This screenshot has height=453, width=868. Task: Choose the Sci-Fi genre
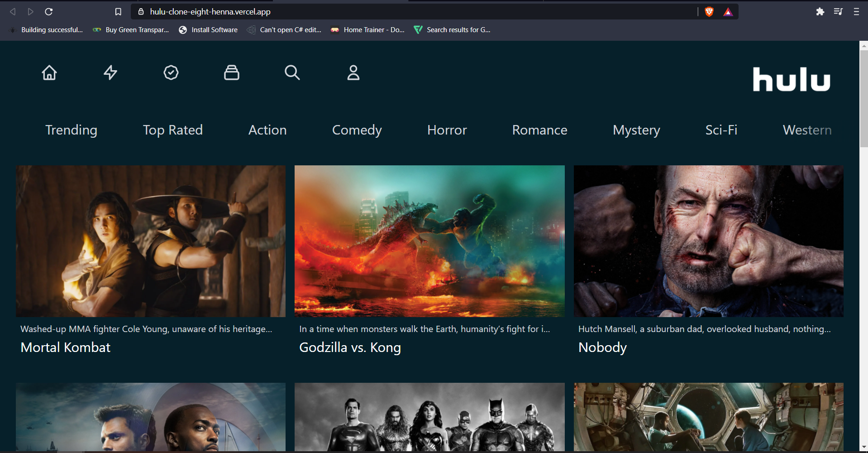[721, 130]
